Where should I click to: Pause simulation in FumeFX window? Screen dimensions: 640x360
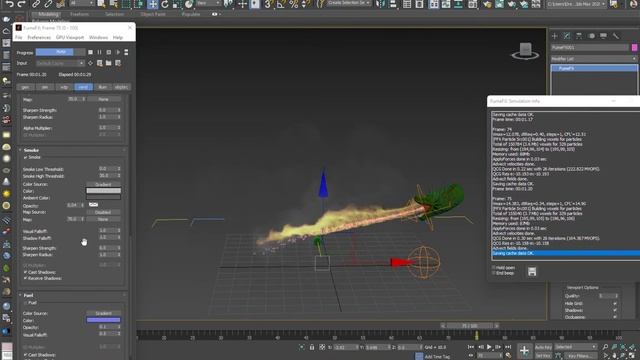[x=99, y=52]
